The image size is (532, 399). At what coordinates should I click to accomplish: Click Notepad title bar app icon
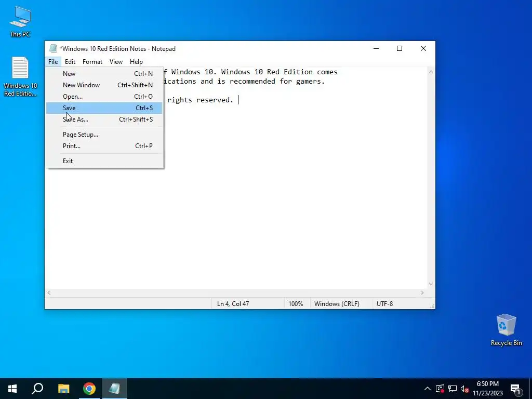coord(52,48)
